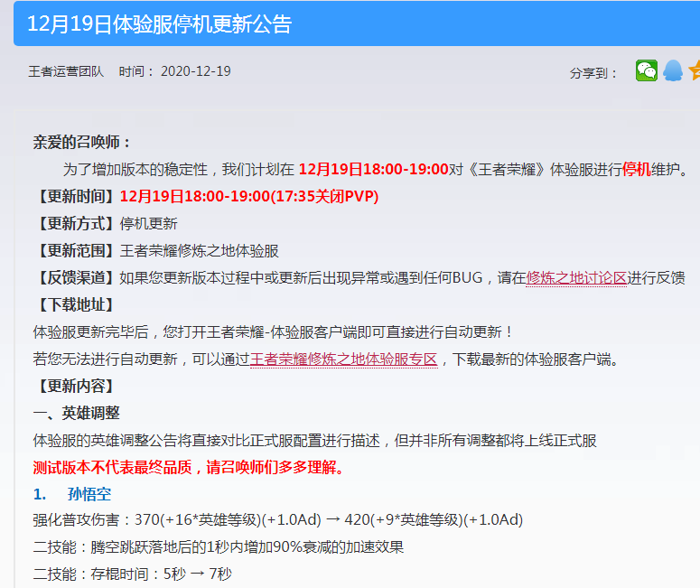This screenshot has width=700, height=588.
Task: Click the red warning 测试版本不代表最终品质
Action: coord(112,468)
